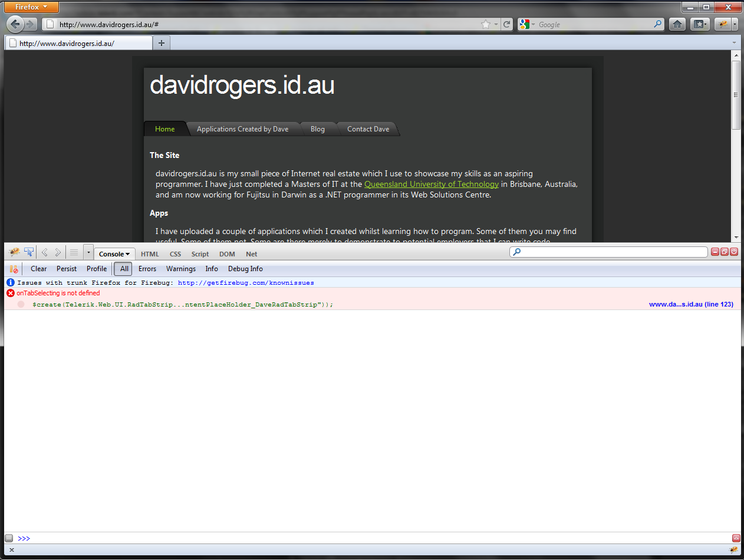Click the red error icon beside onTabSelecting
The image size is (744, 560).
[x=11, y=293]
